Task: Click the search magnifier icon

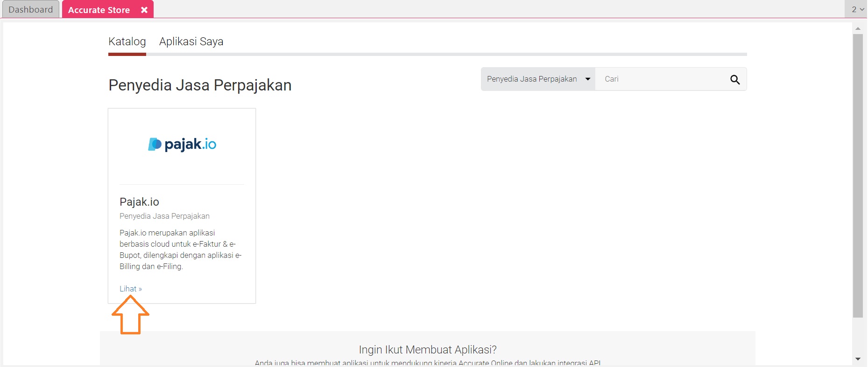Action: click(x=734, y=79)
